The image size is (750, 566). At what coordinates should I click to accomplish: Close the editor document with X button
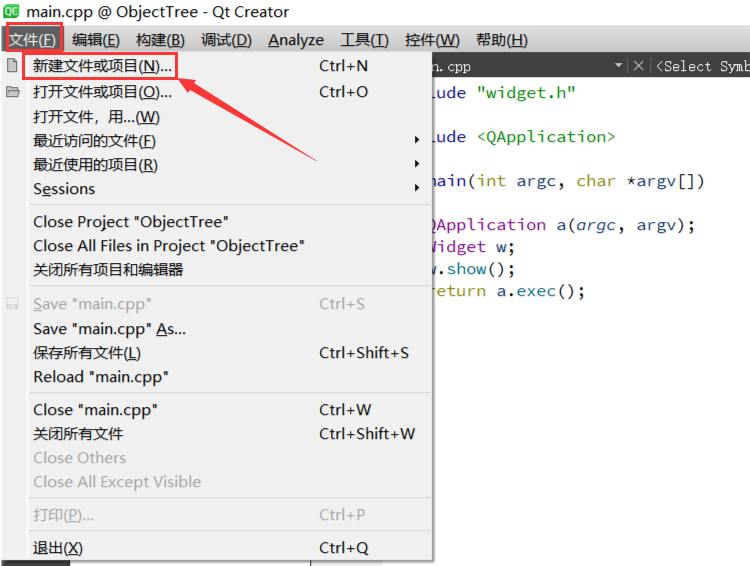(x=638, y=66)
